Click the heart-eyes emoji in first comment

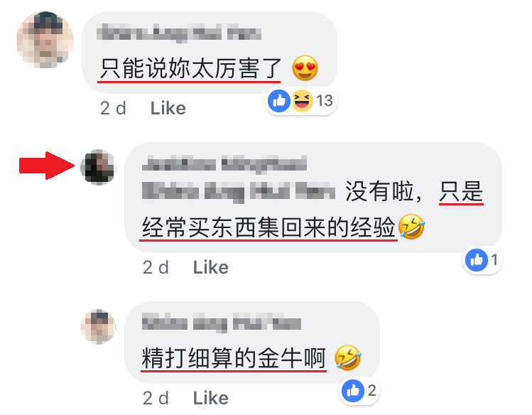click(305, 68)
